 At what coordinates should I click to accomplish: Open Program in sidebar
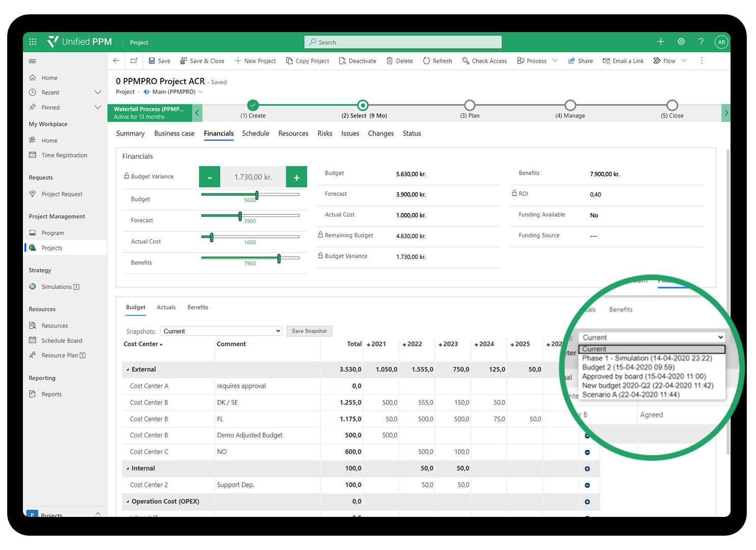[52, 233]
